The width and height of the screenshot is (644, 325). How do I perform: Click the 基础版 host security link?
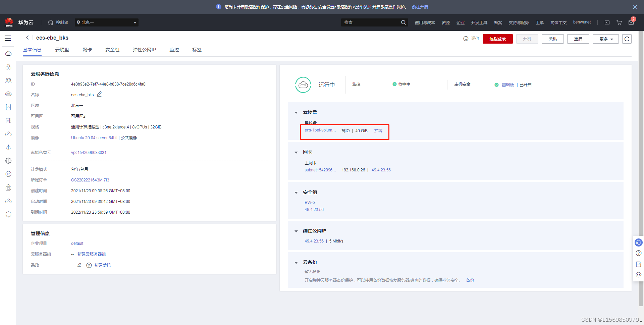click(x=508, y=85)
